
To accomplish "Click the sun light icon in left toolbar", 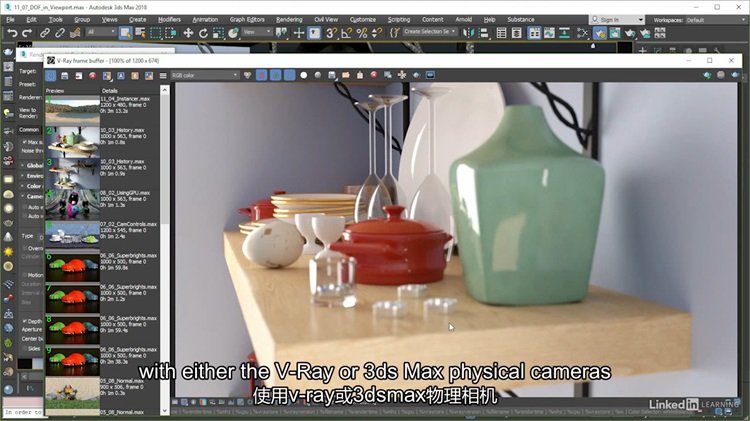I will pyautogui.click(x=8, y=251).
